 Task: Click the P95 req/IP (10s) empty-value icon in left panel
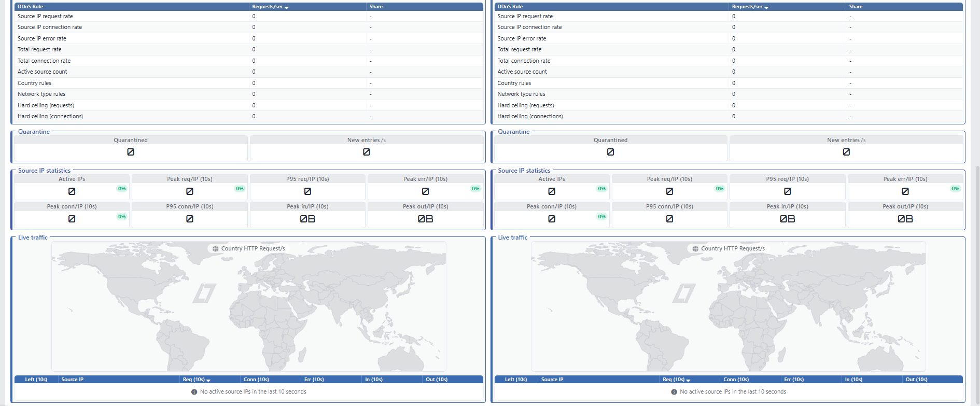(307, 191)
